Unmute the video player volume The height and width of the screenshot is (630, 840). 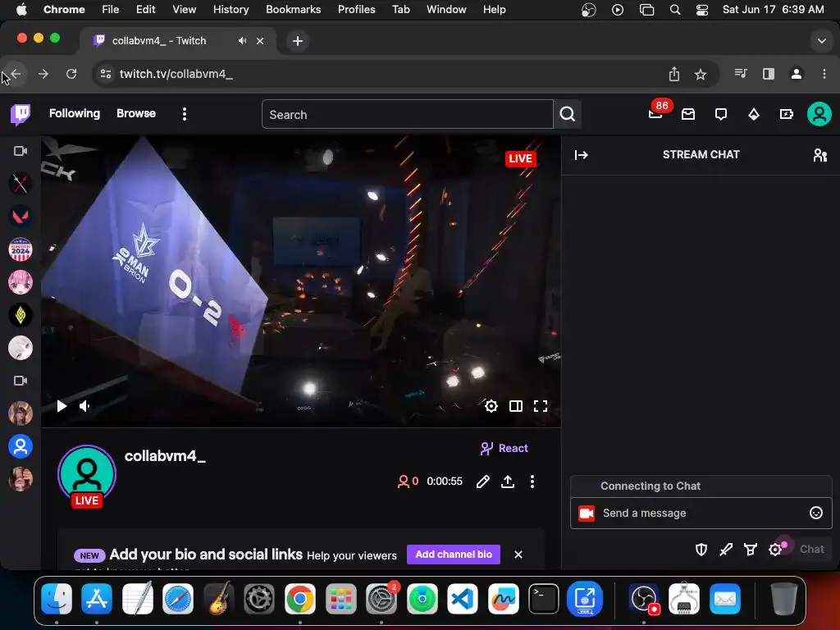click(84, 406)
